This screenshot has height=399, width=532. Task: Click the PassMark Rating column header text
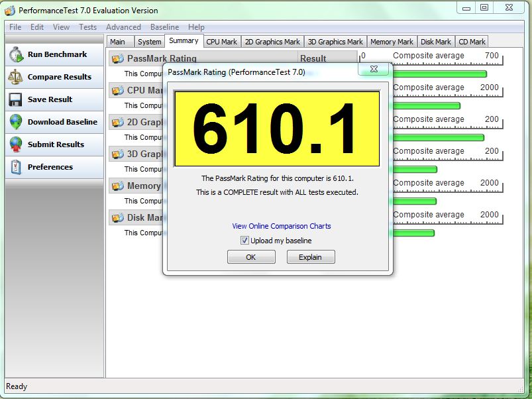162,58
